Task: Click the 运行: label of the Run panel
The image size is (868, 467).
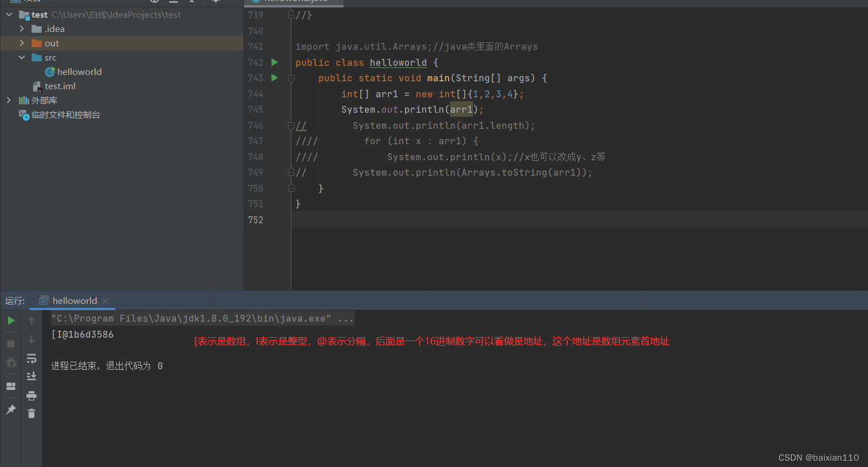Action: pyautogui.click(x=15, y=300)
